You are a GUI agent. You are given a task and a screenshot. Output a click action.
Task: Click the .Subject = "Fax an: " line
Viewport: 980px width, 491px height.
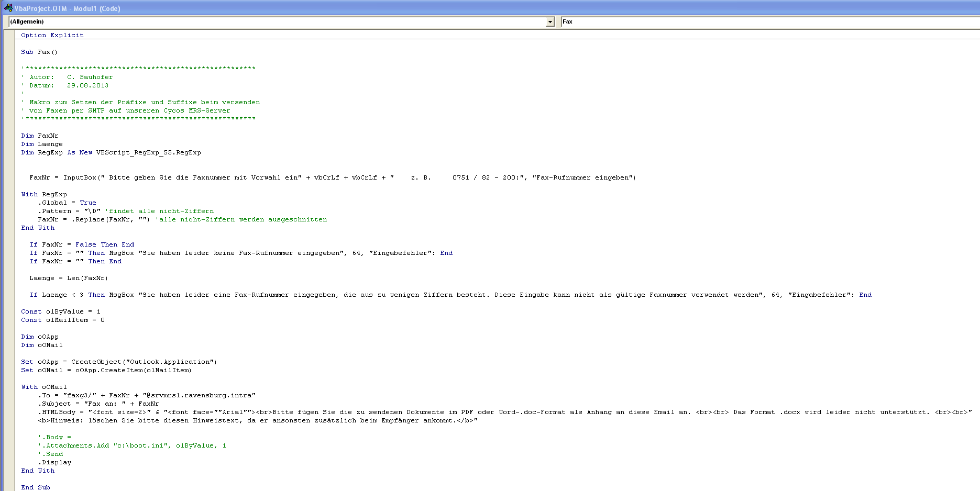tap(98, 404)
